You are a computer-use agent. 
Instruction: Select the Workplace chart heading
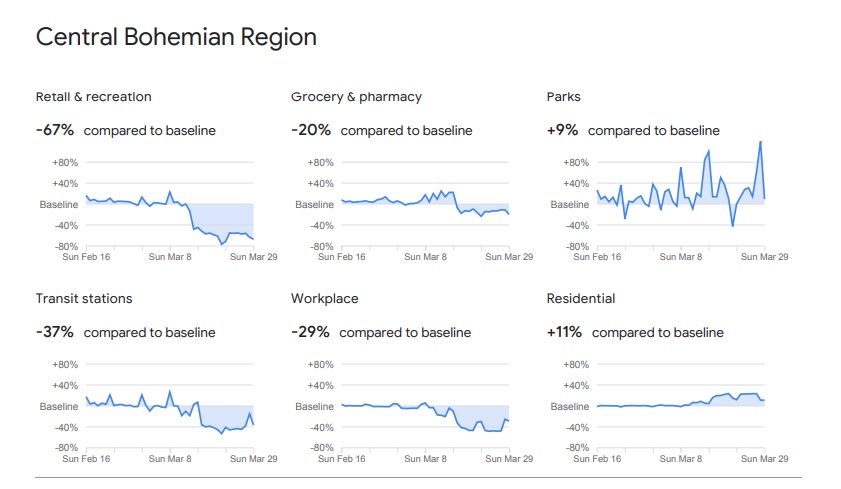pyautogui.click(x=324, y=298)
